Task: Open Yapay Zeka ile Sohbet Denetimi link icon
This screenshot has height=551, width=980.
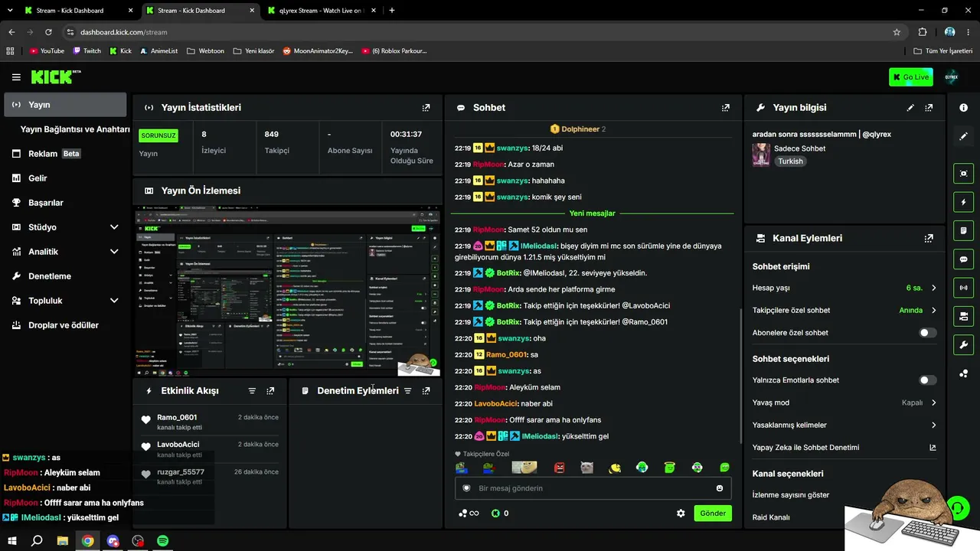Action: click(933, 448)
